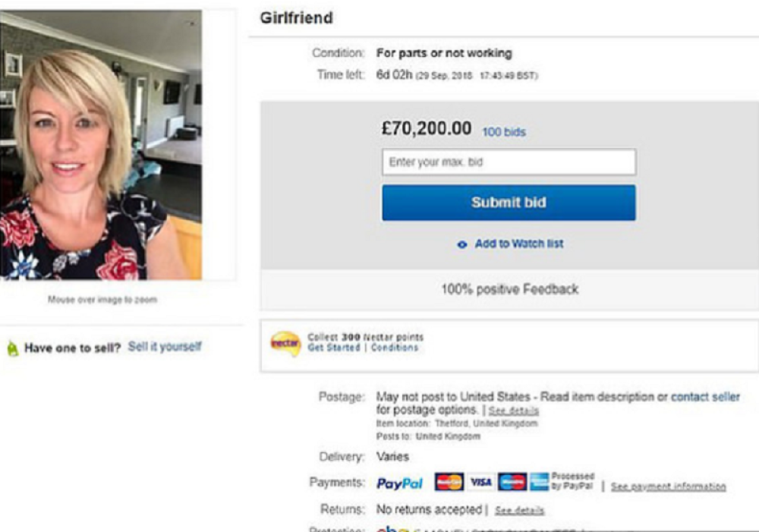Screen dimensions: 759x532
Task: Open See details for postage options
Action: 514,411
